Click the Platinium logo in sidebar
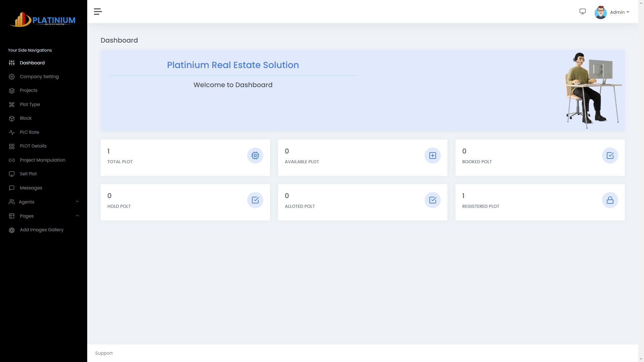This screenshot has width=644, height=362. [x=43, y=19]
